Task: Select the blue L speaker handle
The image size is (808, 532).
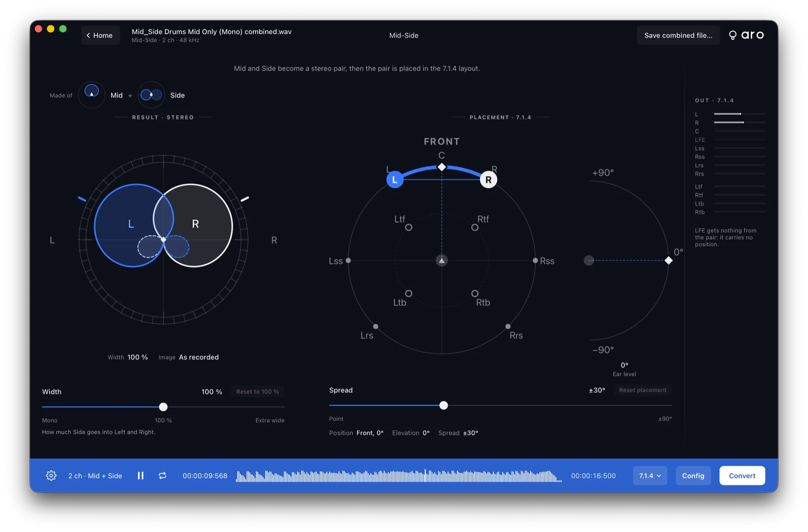Action: pos(395,180)
